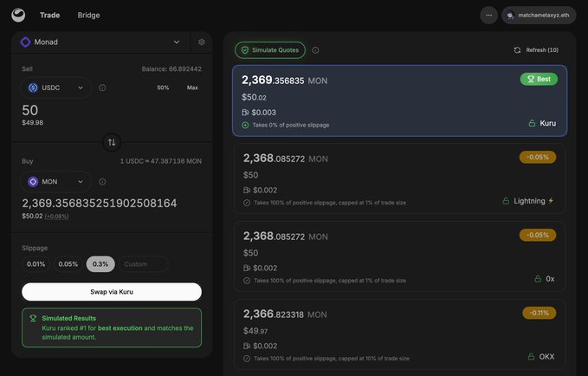Click the Takes 0% of positive slippage text

[x=291, y=125]
